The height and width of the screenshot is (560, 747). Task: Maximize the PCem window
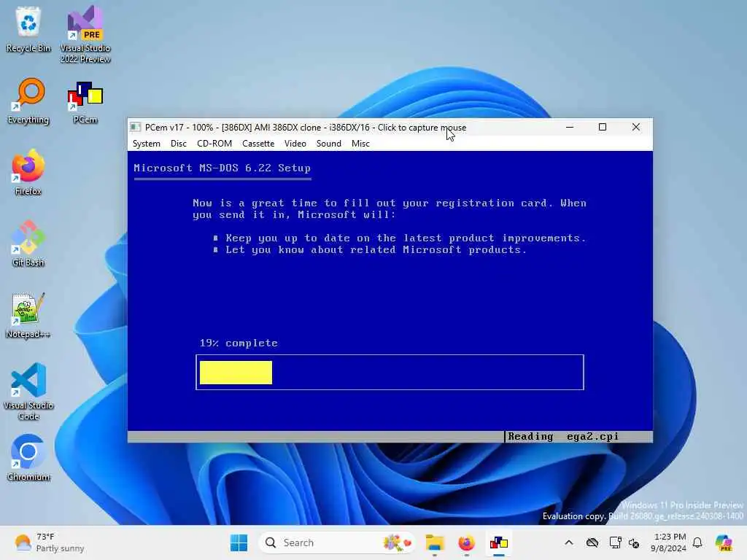coord(603,127)
